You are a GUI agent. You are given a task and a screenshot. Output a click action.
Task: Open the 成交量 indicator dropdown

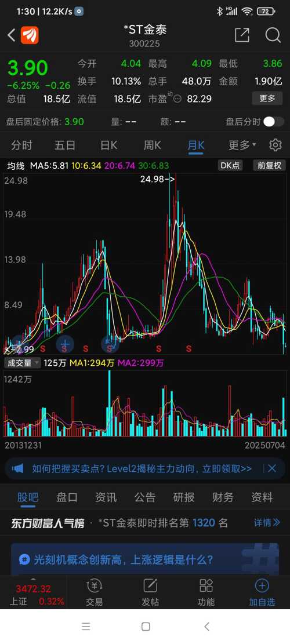tap(23, 363)
